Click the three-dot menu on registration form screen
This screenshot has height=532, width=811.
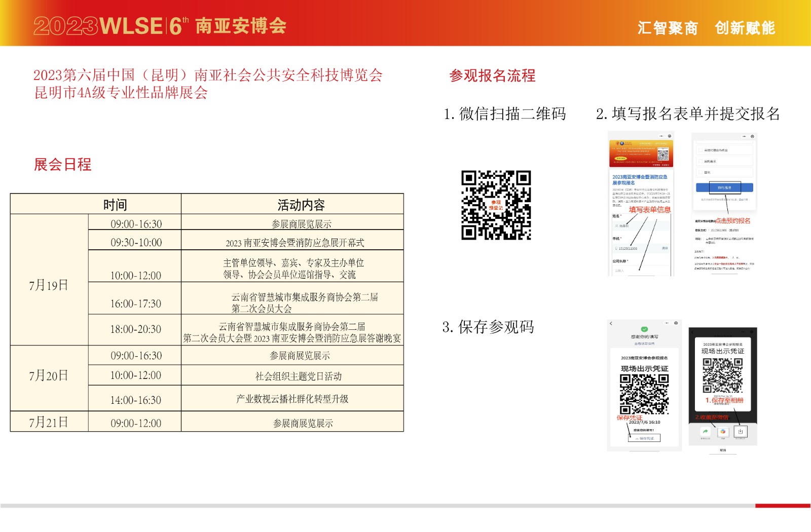tap(661, 136)
